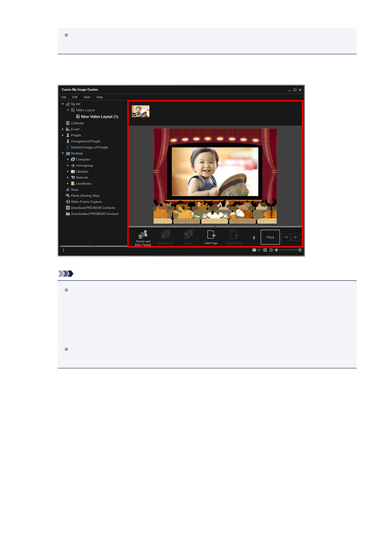Click the Delete Page icon
This screenshot has width=392, height=555.
click(233, 234)
